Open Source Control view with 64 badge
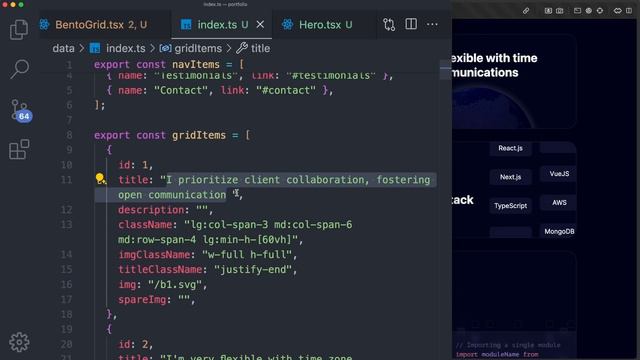The image size is (640, 360). click(x=20, y=110)
